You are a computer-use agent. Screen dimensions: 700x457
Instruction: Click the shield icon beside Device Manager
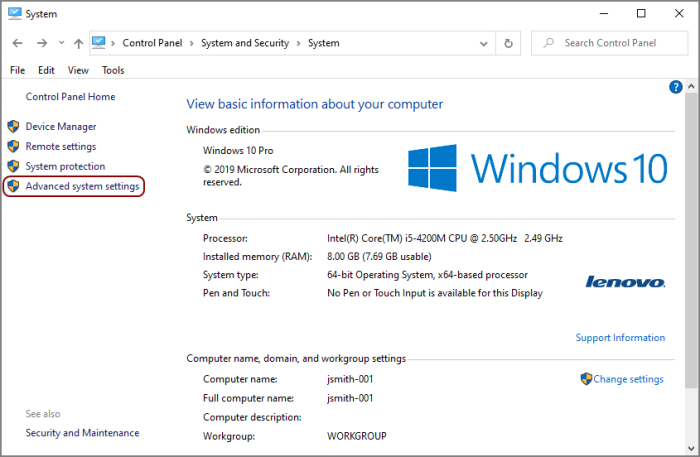(13, 127)
